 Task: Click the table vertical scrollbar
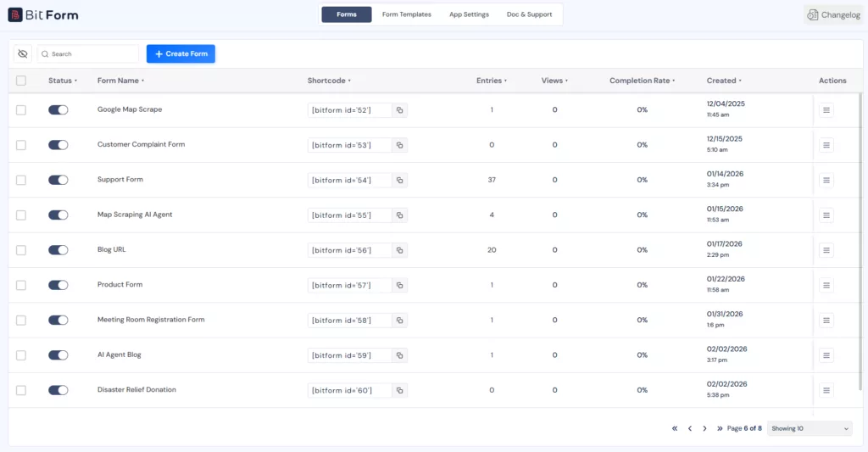pos(860,241)
